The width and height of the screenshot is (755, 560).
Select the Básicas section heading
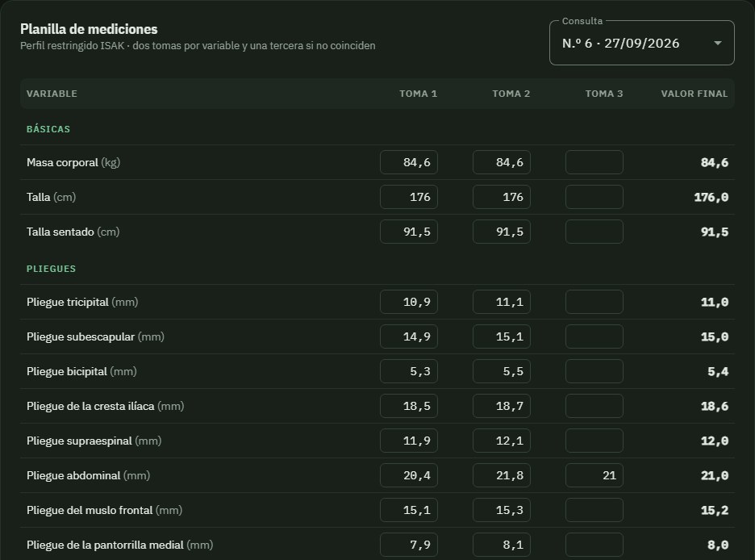pyautogui.click(x=48, y=129)
